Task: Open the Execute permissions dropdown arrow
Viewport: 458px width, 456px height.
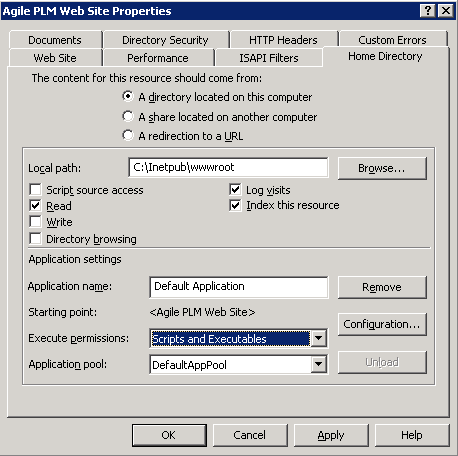Action: [x=319, y=339]
